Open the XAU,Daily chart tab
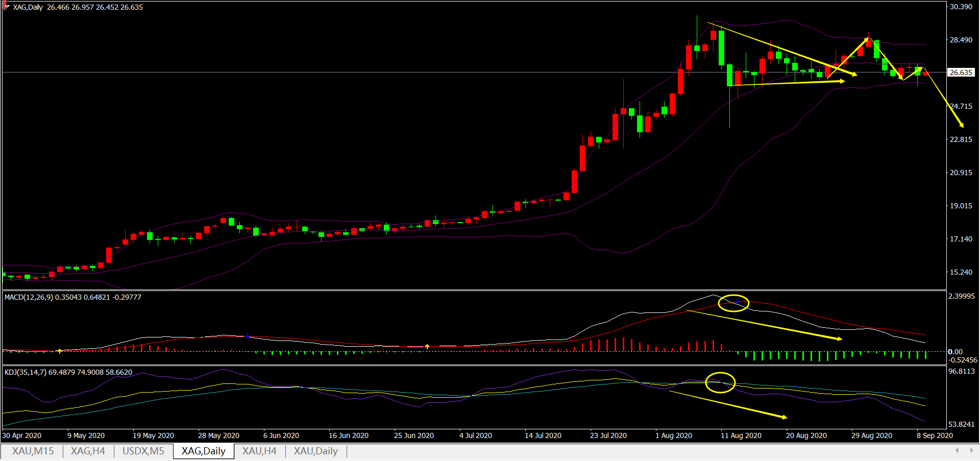 pyautogui.click(x=315, y=451)
